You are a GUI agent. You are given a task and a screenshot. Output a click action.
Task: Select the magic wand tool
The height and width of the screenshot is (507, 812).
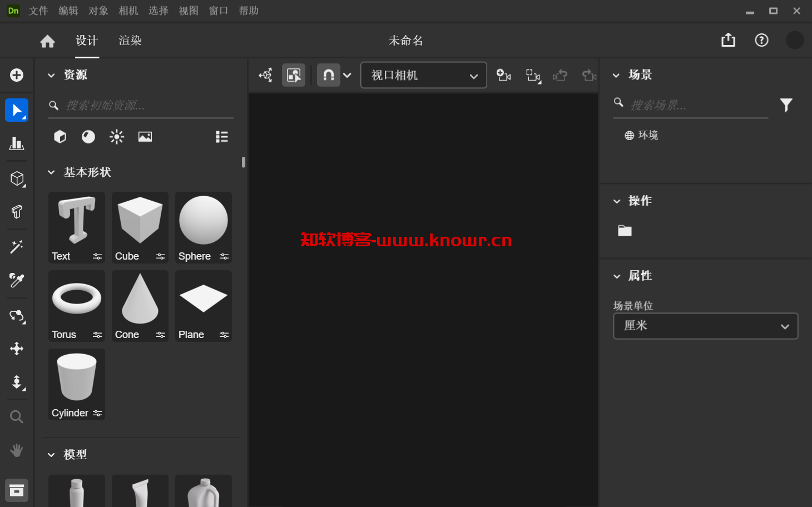click(x=17, y=247)
